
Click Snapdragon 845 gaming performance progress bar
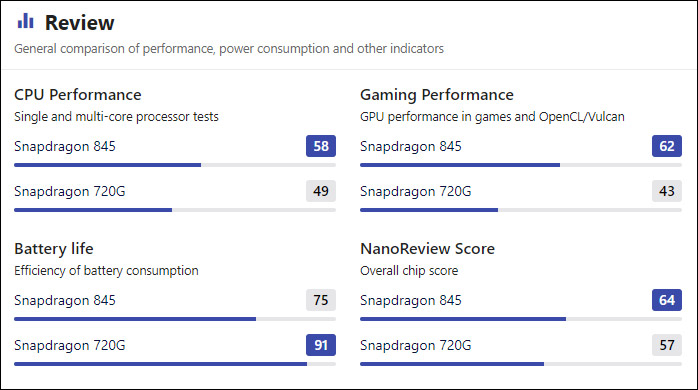pyautogui.click(x=521, y=165)
